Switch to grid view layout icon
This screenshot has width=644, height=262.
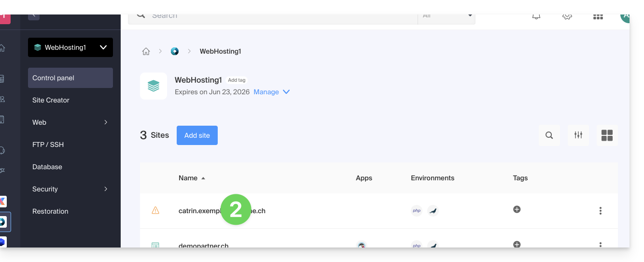(607, 135)
